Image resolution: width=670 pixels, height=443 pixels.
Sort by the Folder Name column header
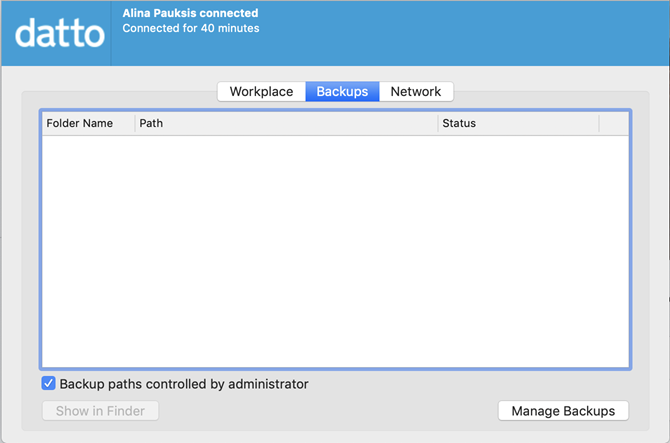[80, 123]
